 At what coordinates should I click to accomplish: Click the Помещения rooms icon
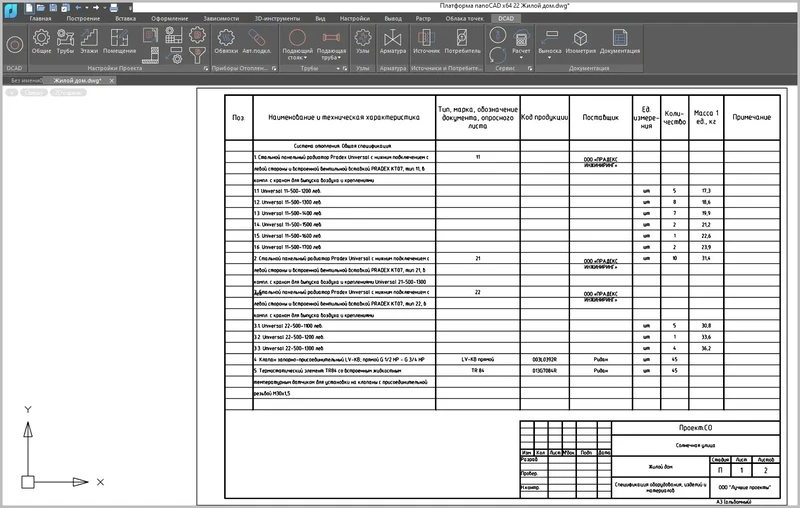pos(119,40)
